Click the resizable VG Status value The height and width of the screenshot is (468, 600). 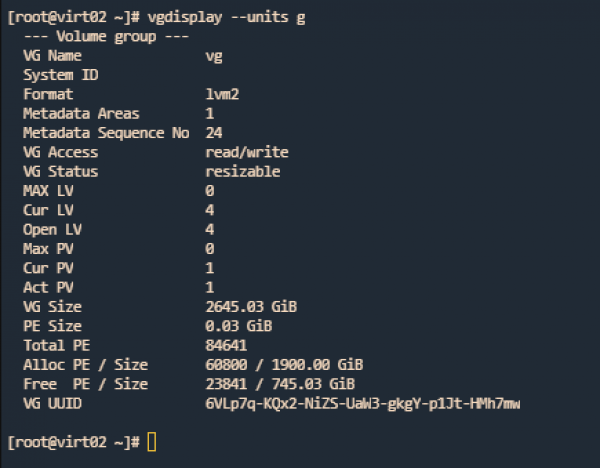point(243,171)
